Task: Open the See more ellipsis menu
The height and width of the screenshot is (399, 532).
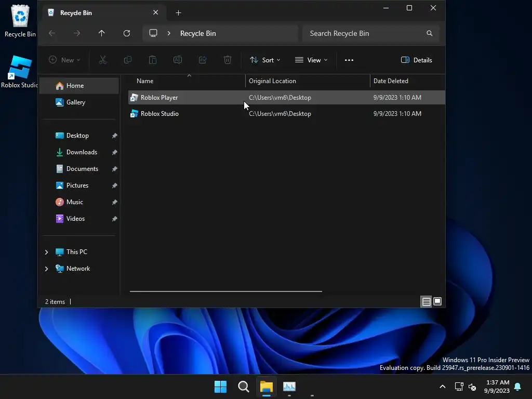Action: click(349, 60)
